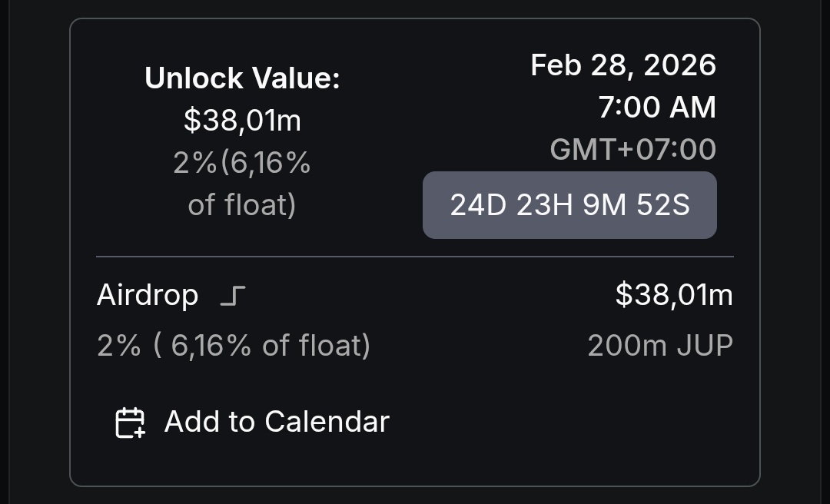Click the cliff unlock step icon beside Airdrop
This screenshot has height=504, width=830.
pos(232,296)
